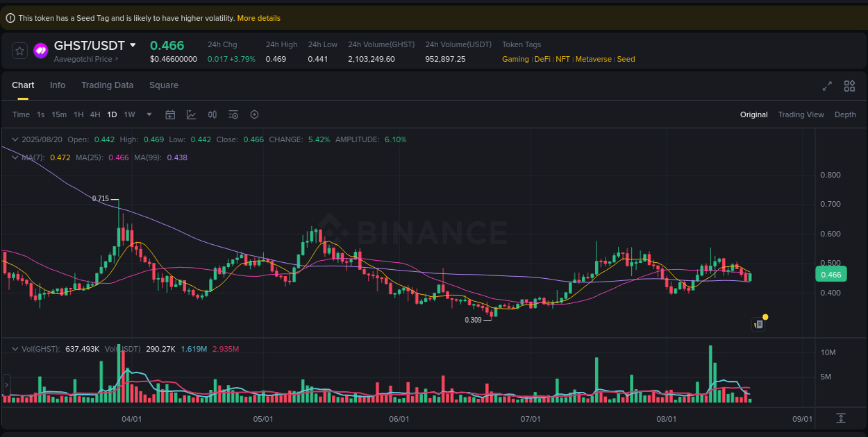Collapse the OHLC info row chevron
This screenshot has height=437, width=868.
pos(14,139)
